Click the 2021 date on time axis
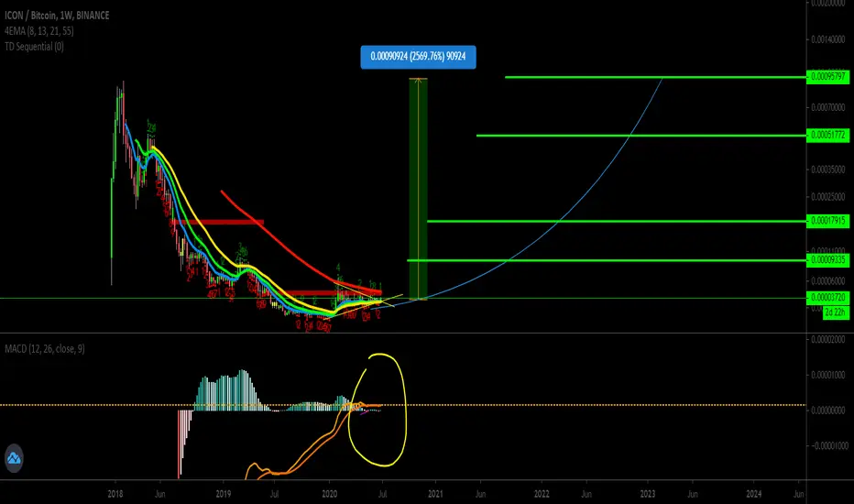The image size is (854, 504). [x=436, y=494]
